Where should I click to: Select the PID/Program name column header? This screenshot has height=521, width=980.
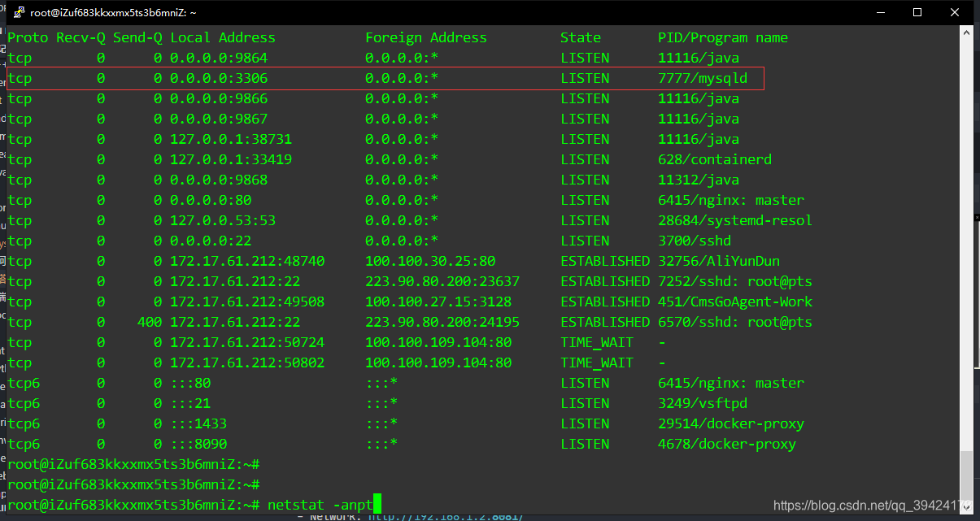click(x=723, y=37)
